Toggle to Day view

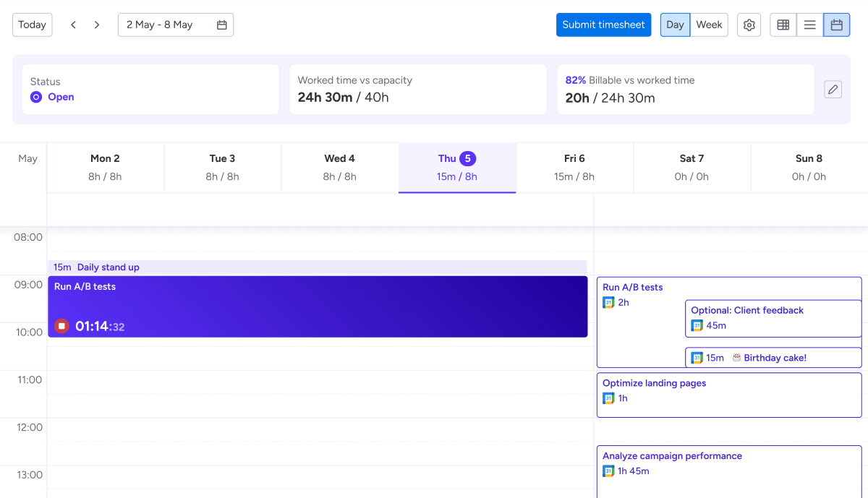click(x=675, y=25)
